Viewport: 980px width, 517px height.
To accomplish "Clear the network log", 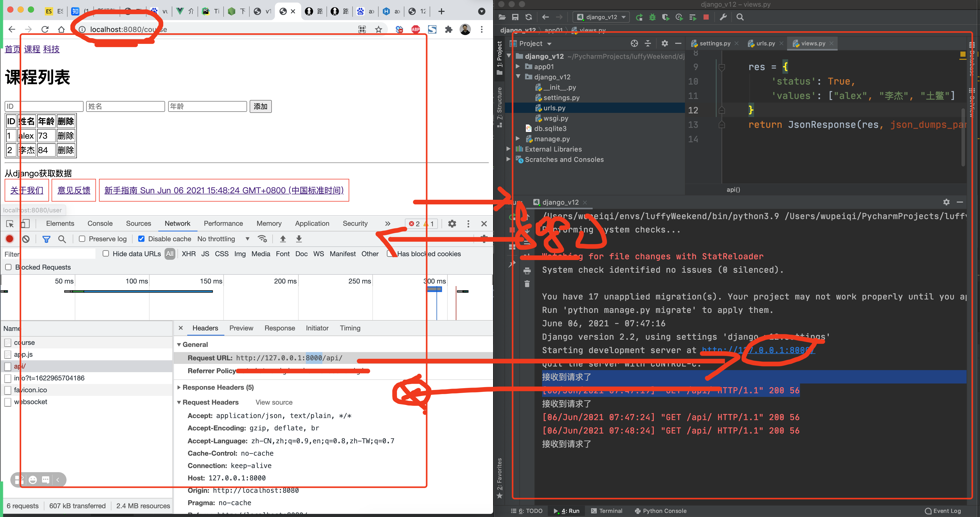I will pos(26,239).
